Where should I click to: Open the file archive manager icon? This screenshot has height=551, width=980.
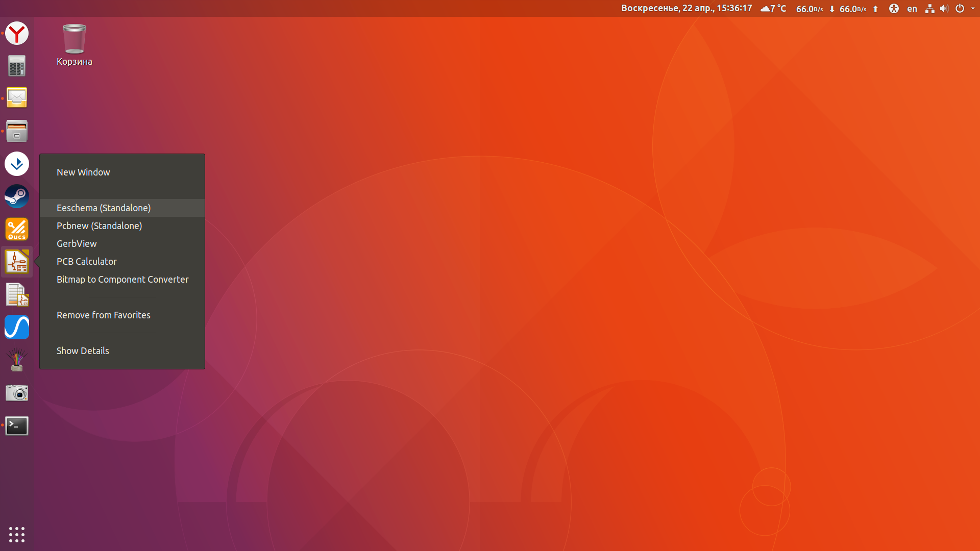coord(17,131)
